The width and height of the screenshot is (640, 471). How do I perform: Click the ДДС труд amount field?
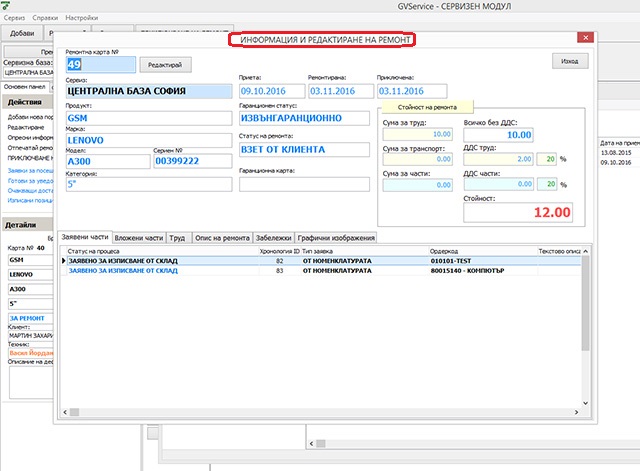[x=498, y=159]
